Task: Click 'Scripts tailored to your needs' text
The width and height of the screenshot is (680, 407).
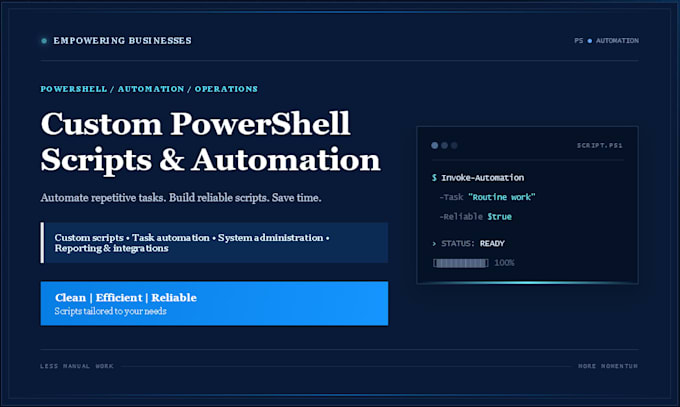Action: (110, 311)
